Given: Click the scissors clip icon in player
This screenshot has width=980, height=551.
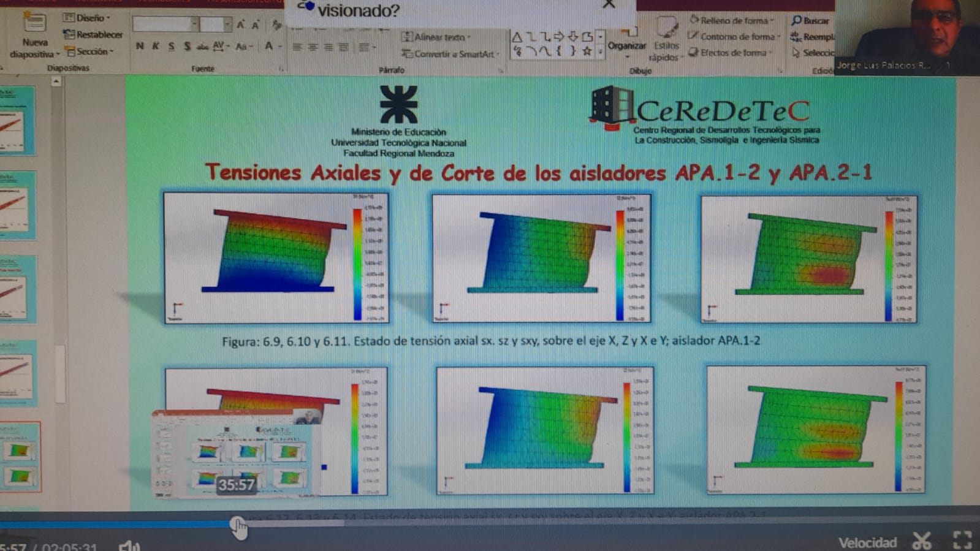Looking at the screenshot, I should tap(921, 541).
